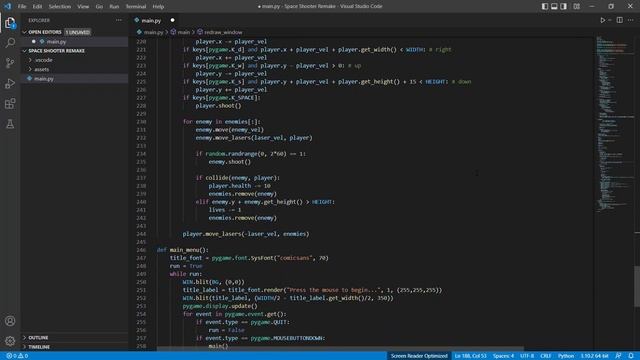640x360 pixels.
Task: Click the main breadcrumb symbol
Action: (184, 32)
